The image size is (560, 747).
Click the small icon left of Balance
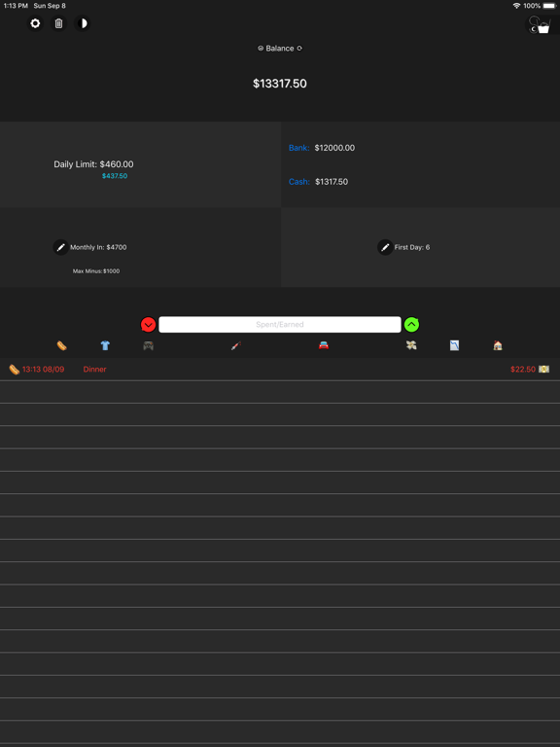click(x=261, y=48)
